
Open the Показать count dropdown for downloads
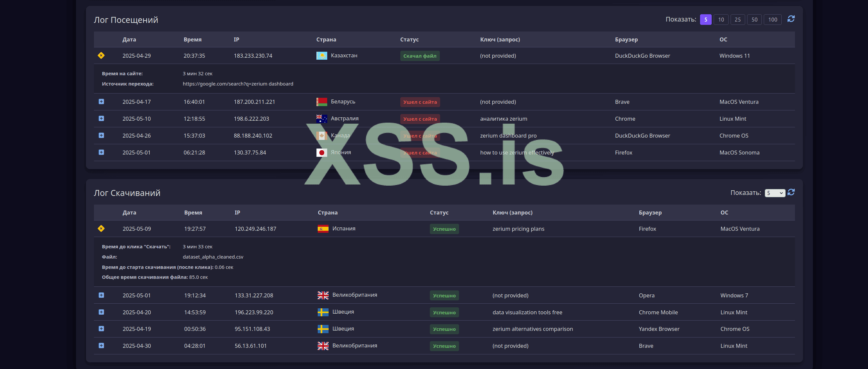[x=775, y=193]
